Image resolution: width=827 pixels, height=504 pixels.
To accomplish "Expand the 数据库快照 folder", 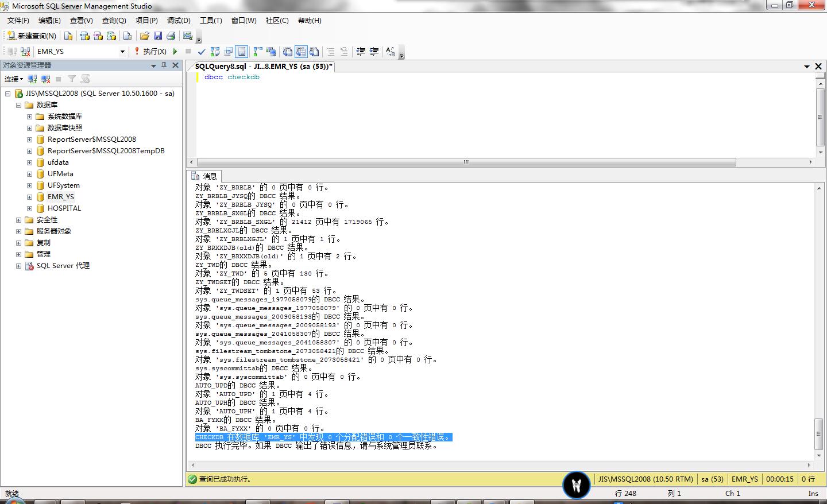I will pos(29,128).
